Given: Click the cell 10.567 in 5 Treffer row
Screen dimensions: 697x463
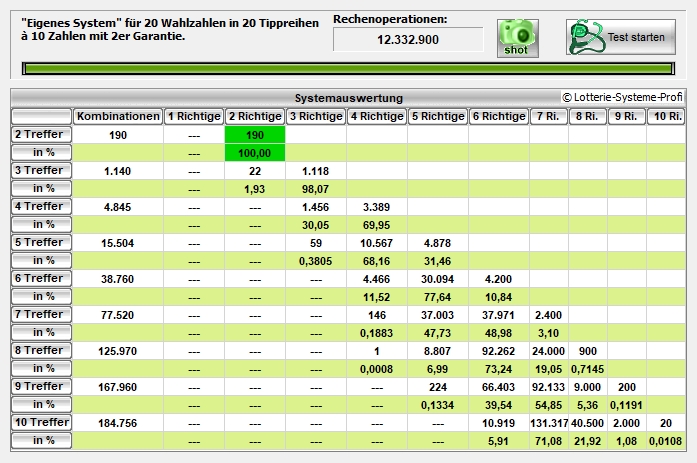Looking at the screenshot, I should click(377, 243).
